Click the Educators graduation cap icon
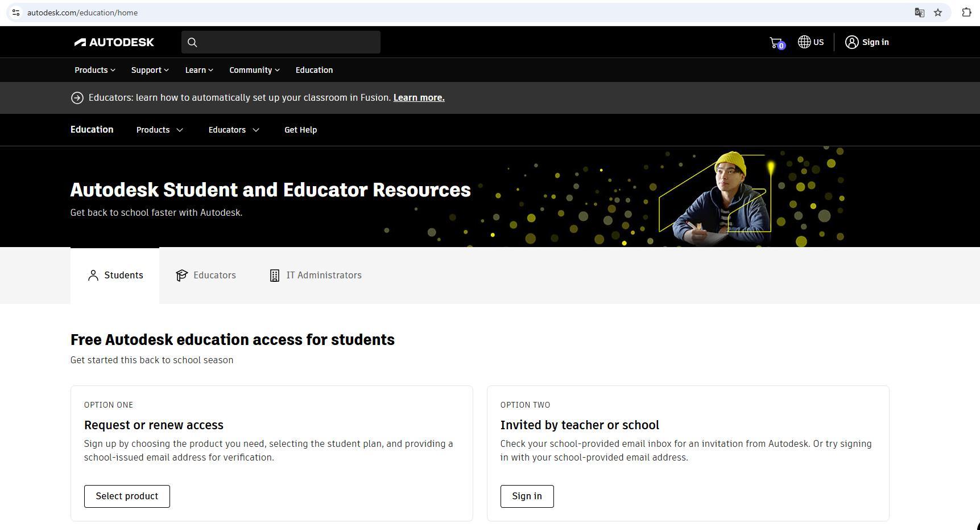This screenshot has width=980, height=530. (x=181, y=276)
